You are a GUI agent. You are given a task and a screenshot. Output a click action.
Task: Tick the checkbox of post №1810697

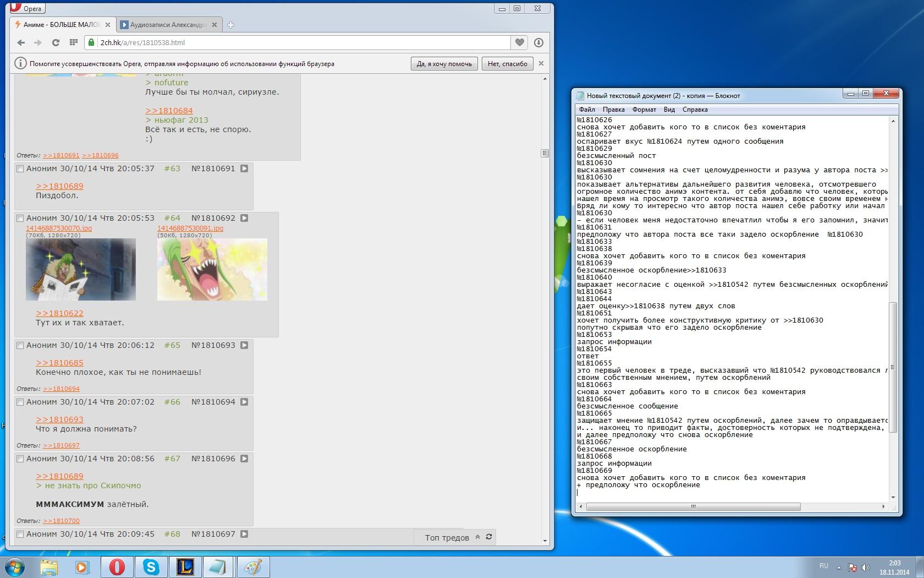tap(20, 535)
